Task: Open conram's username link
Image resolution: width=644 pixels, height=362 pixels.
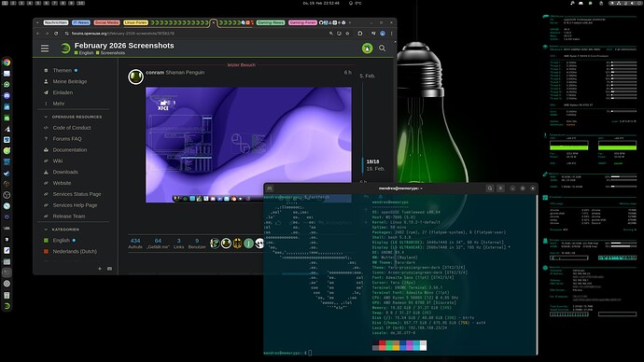Action: coord(155,73)
